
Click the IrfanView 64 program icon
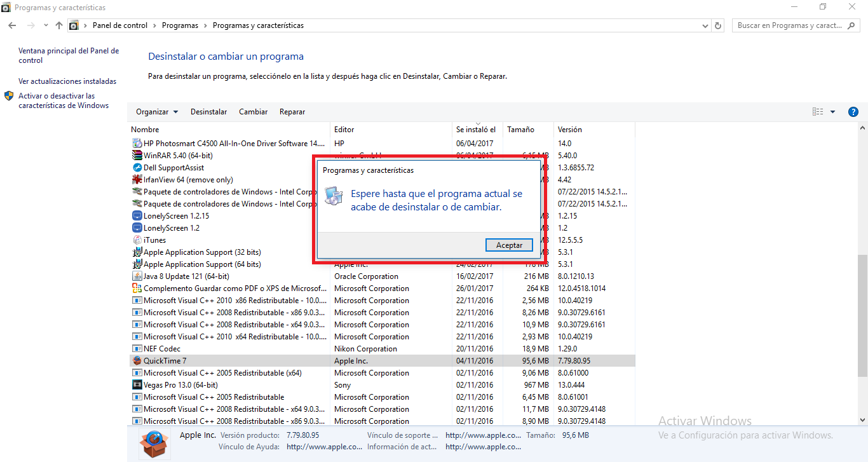(137, 180)
